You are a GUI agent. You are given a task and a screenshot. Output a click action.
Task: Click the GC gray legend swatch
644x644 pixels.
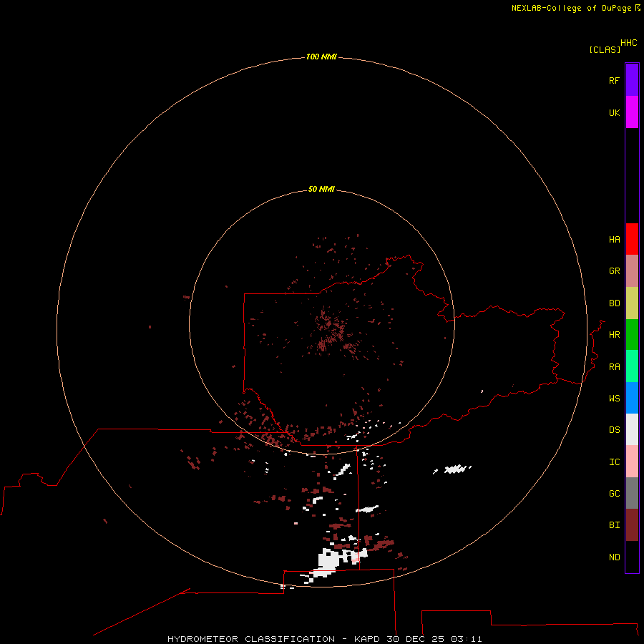(x=632, y=493)
